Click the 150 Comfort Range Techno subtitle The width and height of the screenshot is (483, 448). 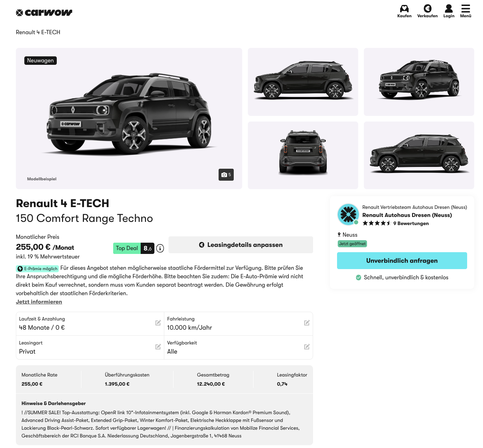[x=84, y=218]
